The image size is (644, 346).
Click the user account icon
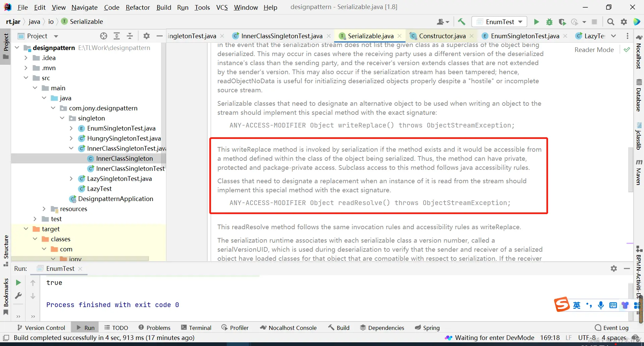pos(443,22)
